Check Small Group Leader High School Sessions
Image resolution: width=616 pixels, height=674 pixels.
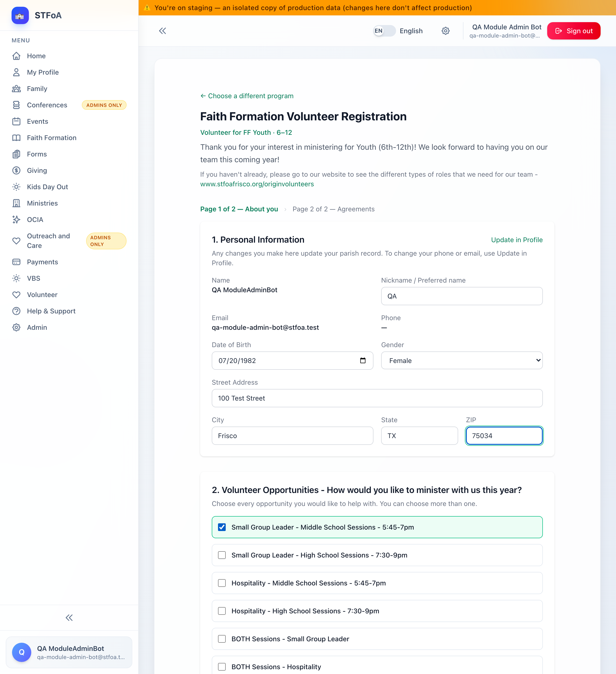(222, 555)
